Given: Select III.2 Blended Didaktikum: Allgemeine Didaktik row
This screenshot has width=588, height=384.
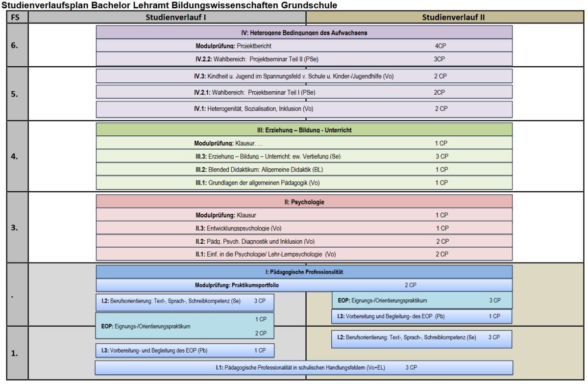Looking at the screenshot, I should click(x=304, y=169).
